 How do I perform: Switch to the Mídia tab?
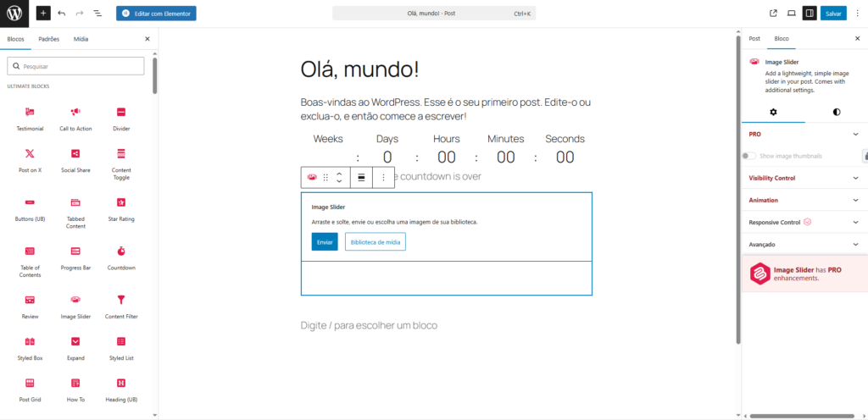pyautogui.click(x=81, y=39)
